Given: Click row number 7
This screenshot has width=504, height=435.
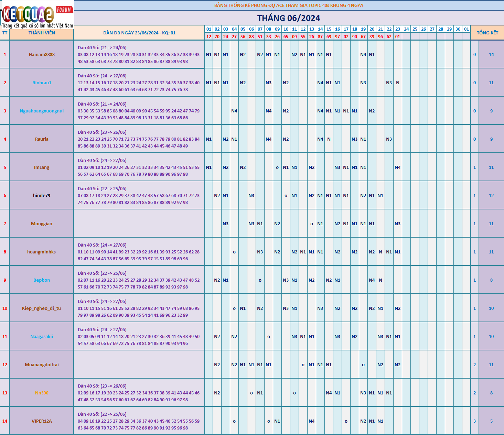Looking at the screenshot, I should coord(5,224).
